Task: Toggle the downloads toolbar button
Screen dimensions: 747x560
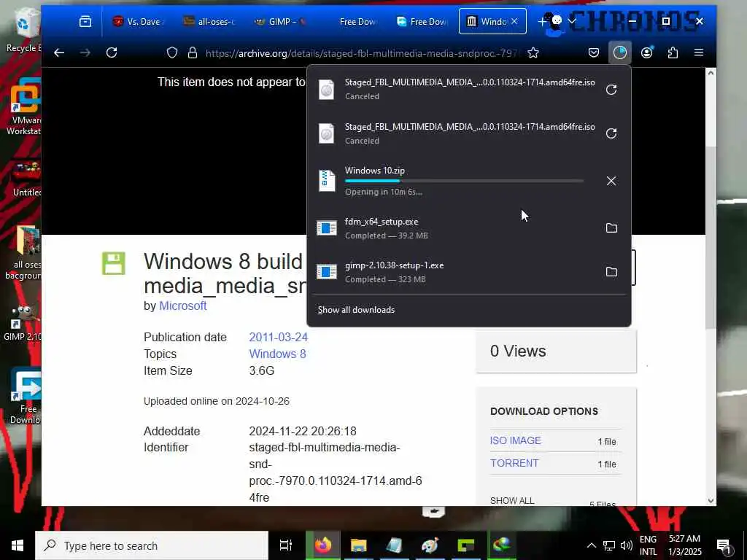Action: [x=620, y=52]
